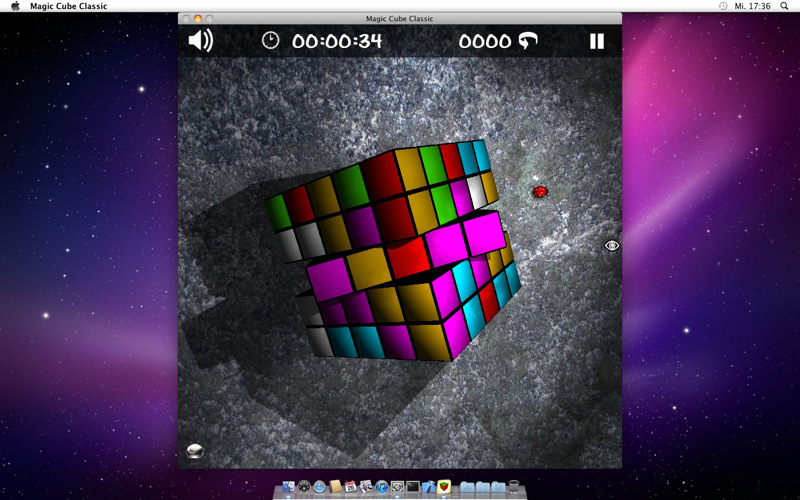Open Preview from the dock
This screenshot has width=800, height=500.
pos(366,486)
